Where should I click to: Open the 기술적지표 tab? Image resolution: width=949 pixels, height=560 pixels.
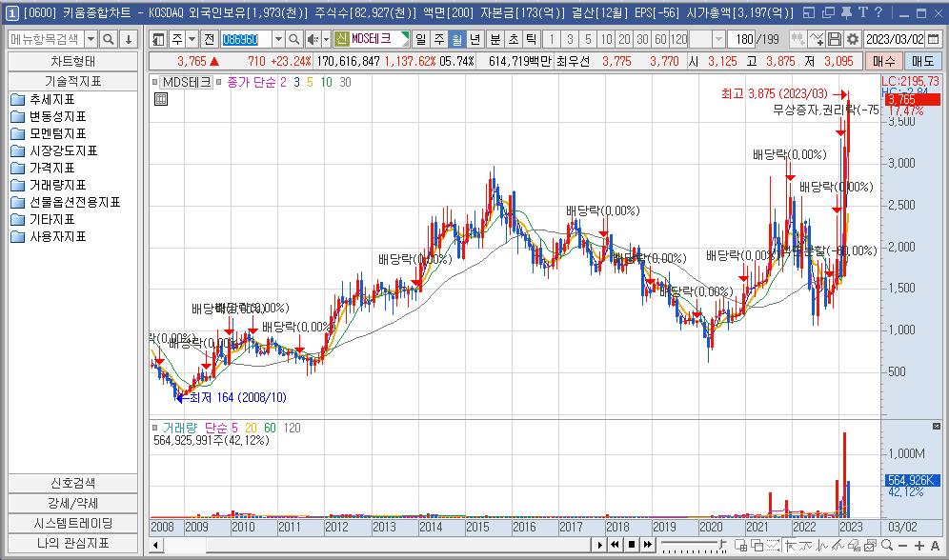(x=72, y=81)
